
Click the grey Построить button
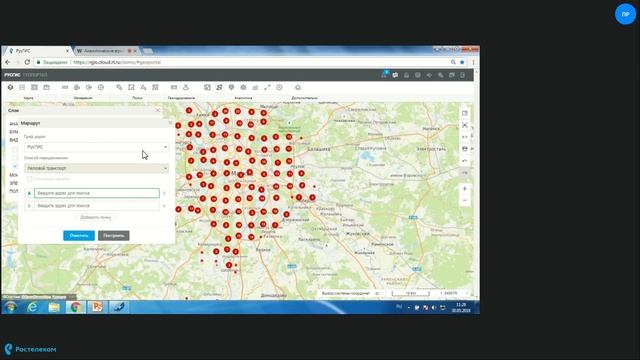click(x=113, y=236)
